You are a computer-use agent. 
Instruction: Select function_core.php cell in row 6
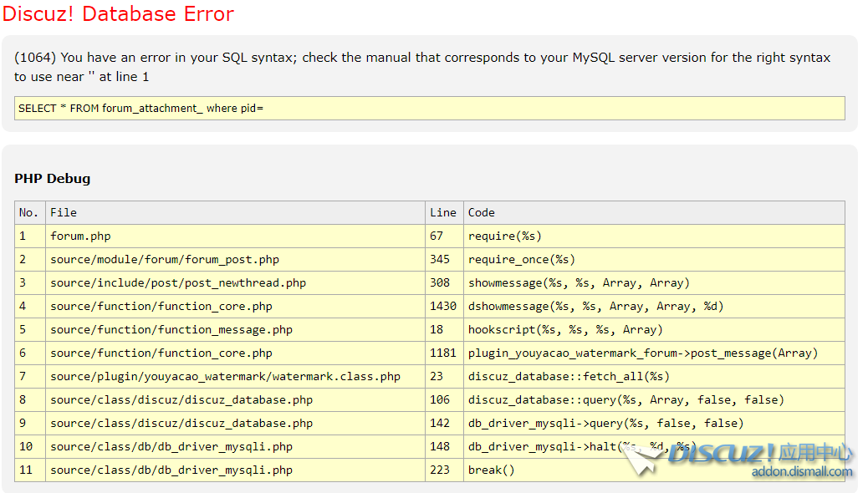(235, 353)
